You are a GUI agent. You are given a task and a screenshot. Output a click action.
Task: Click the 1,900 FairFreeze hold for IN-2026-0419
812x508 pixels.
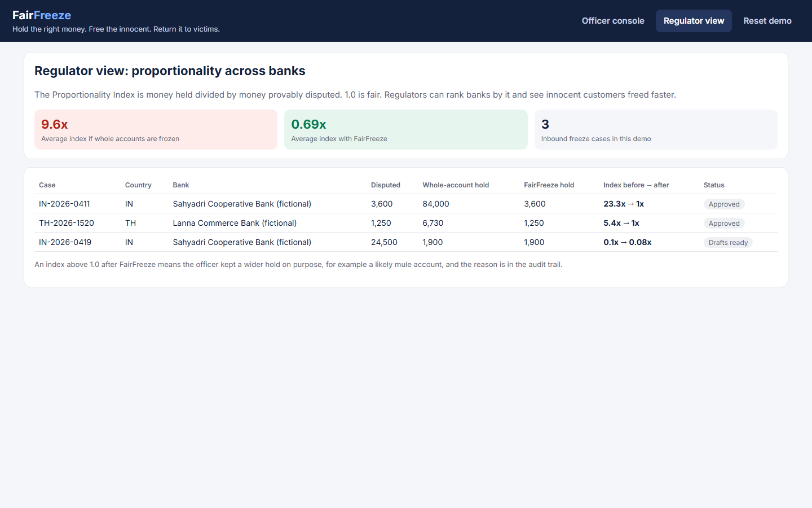pos(534,242)
